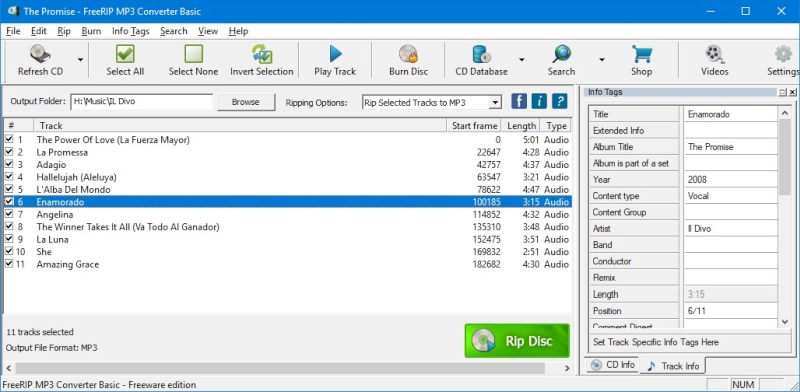The image size is (800, 392).
Task: Sort by Track column header
Action: 240,126
